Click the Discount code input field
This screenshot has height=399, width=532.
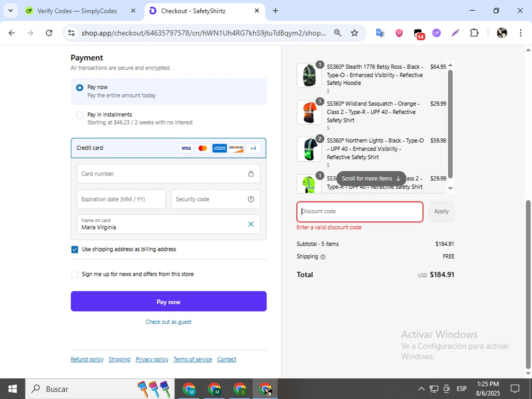[360, 212]
